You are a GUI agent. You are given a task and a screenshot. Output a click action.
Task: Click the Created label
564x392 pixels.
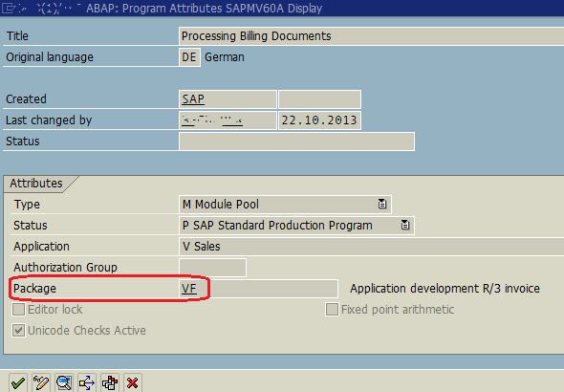pyautogui.click(x=26, y=98)
